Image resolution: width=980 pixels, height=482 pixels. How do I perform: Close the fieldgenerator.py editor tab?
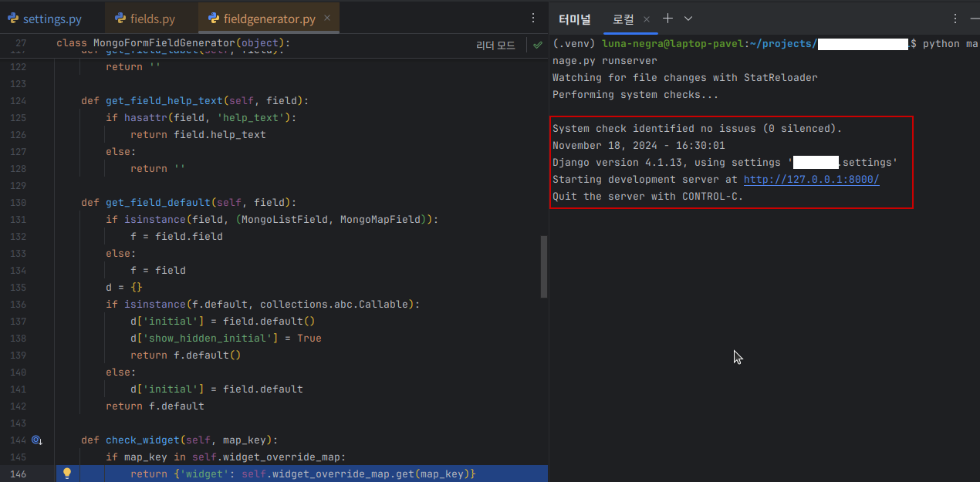point(327,19)
